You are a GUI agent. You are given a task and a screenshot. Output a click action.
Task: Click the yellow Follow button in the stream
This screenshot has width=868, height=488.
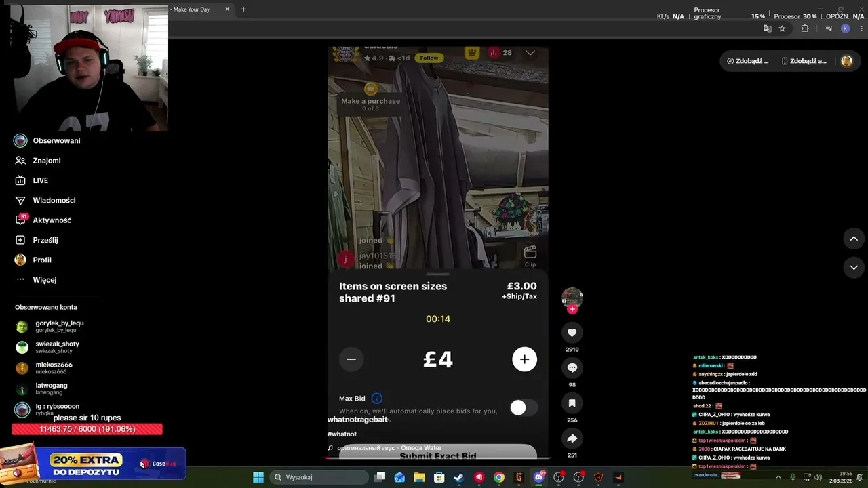point(429,58)
